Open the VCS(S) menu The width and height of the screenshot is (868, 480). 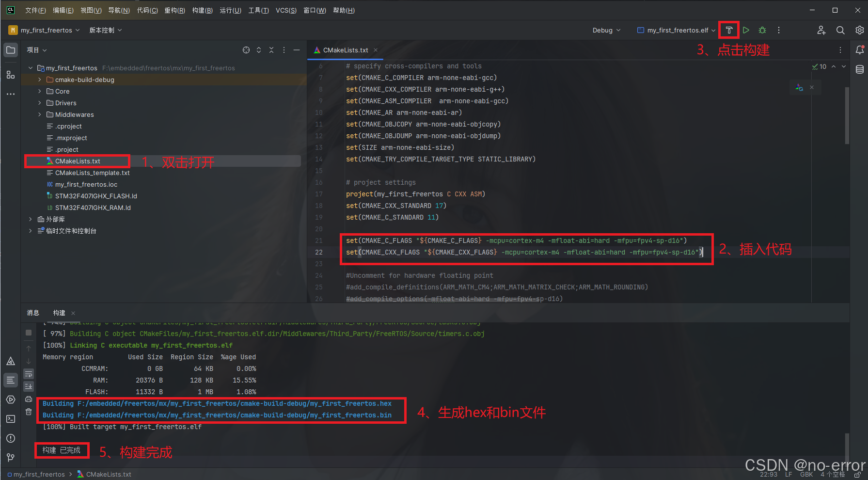[x=286, y=10]
